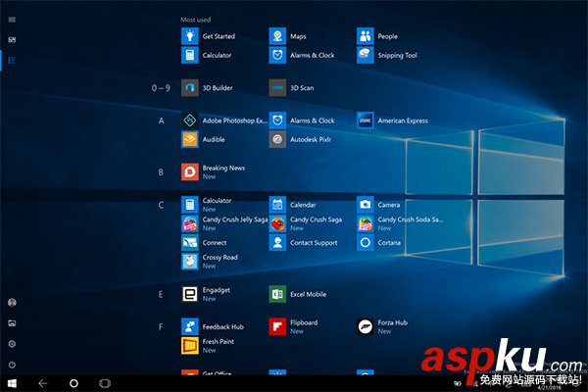Select the C letter group header
Image resolution: width=588 pixels, height=392 pixels.
coord(161,205)
